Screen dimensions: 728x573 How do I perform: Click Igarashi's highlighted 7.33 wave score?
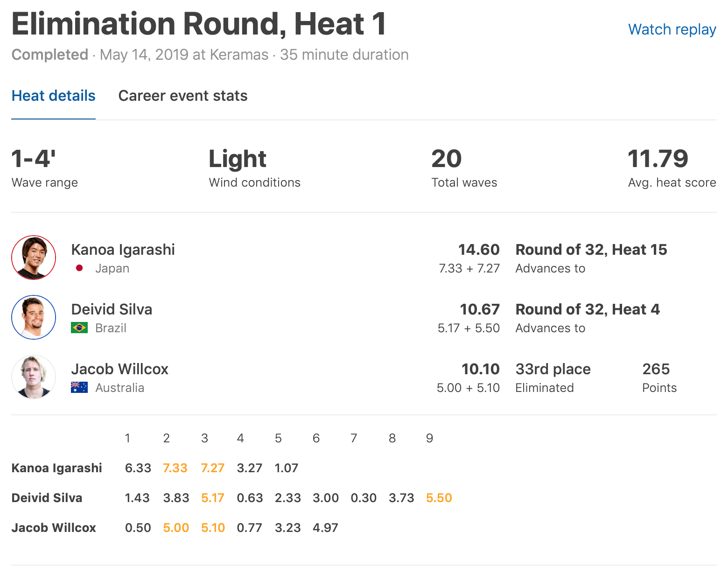[175, 468]
